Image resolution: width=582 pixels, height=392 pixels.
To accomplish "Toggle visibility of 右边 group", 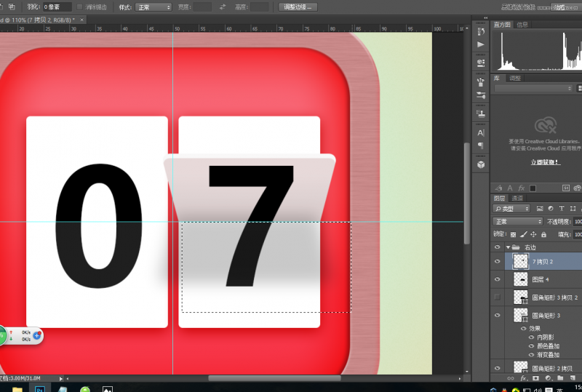I will click(498, 247).
